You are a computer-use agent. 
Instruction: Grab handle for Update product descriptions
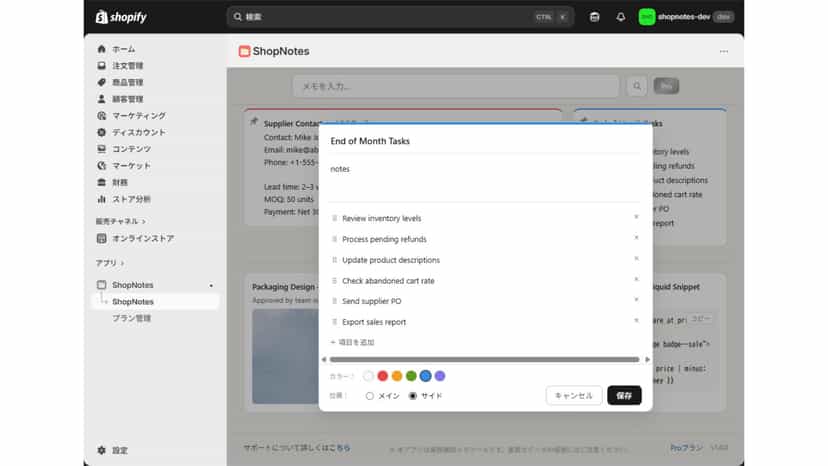(334, 260)
